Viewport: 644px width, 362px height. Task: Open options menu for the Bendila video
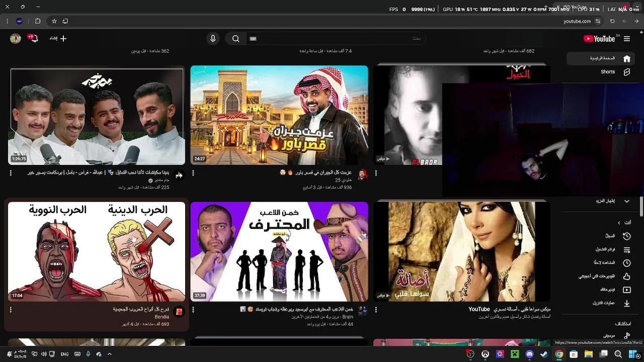coord(11,310)
